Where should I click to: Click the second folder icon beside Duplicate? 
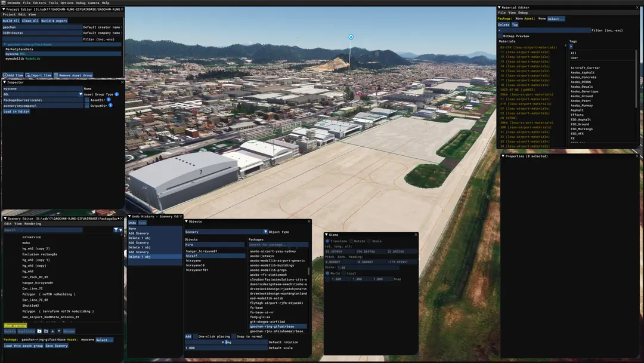[46, 331]
